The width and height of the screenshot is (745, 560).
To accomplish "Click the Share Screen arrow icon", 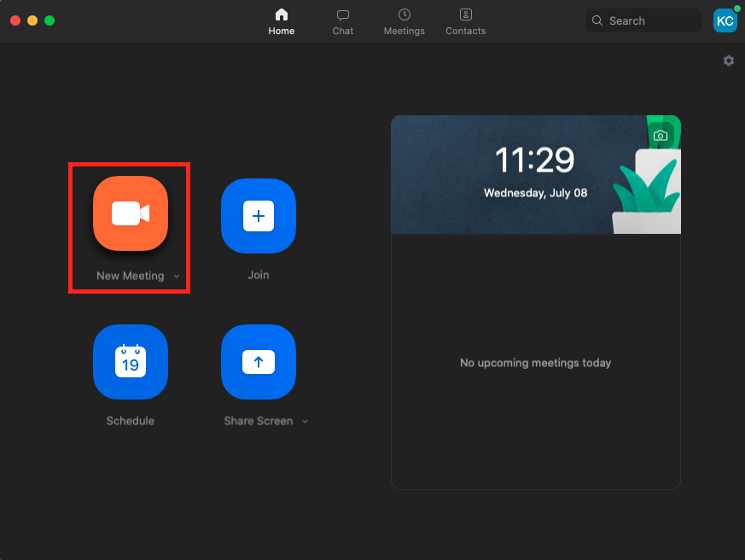I will [x=259, y=362].
